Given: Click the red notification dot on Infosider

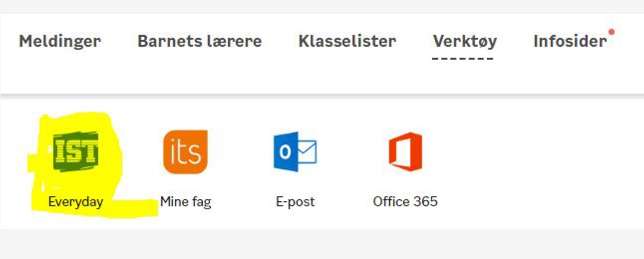Looking at the screenshot, I should [x=611, y=32].
